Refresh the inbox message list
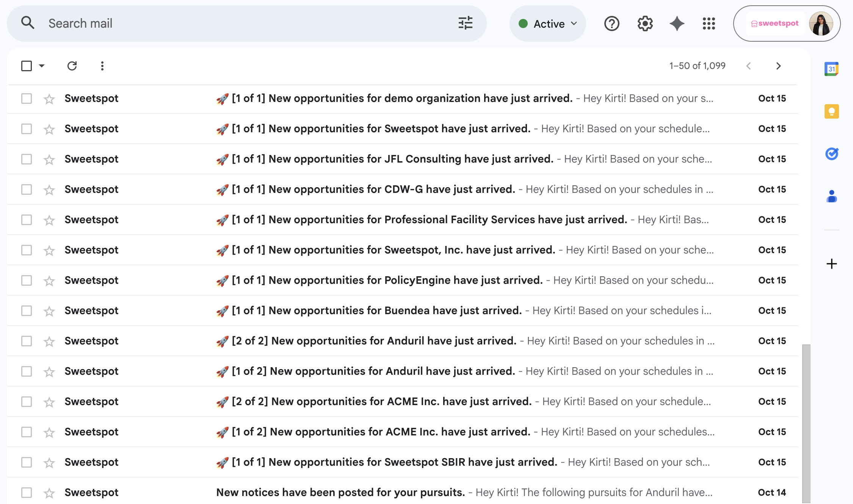The height and width of the screenshot is (504, 853). coord(72,66)
